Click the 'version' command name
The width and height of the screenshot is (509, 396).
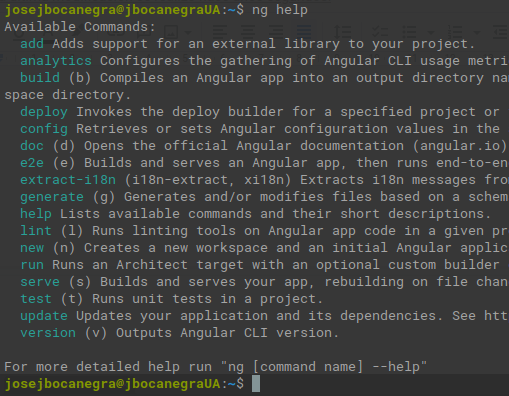click(48, 333)
